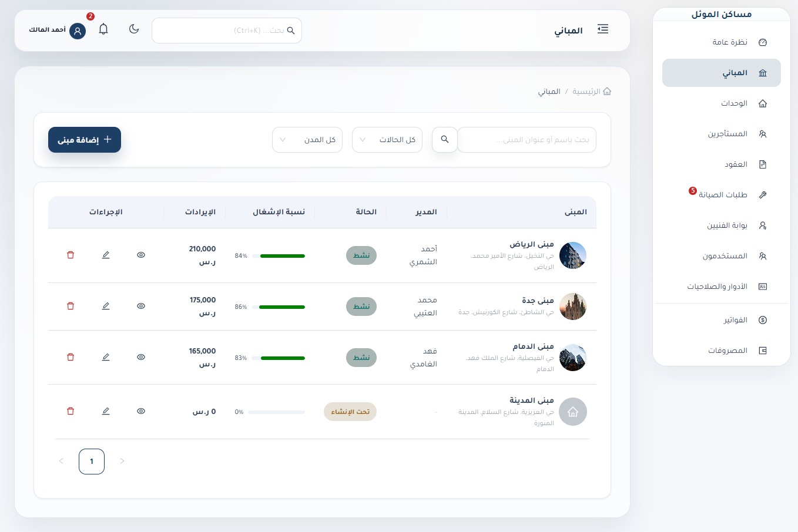Edit pencil icon for مبنى الرياض

tap(106, 255)
